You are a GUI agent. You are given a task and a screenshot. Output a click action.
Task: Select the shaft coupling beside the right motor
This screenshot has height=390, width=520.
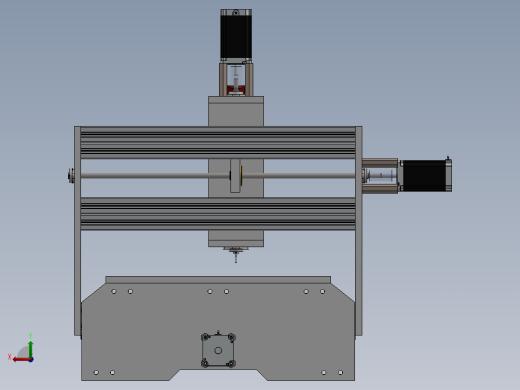381,176
